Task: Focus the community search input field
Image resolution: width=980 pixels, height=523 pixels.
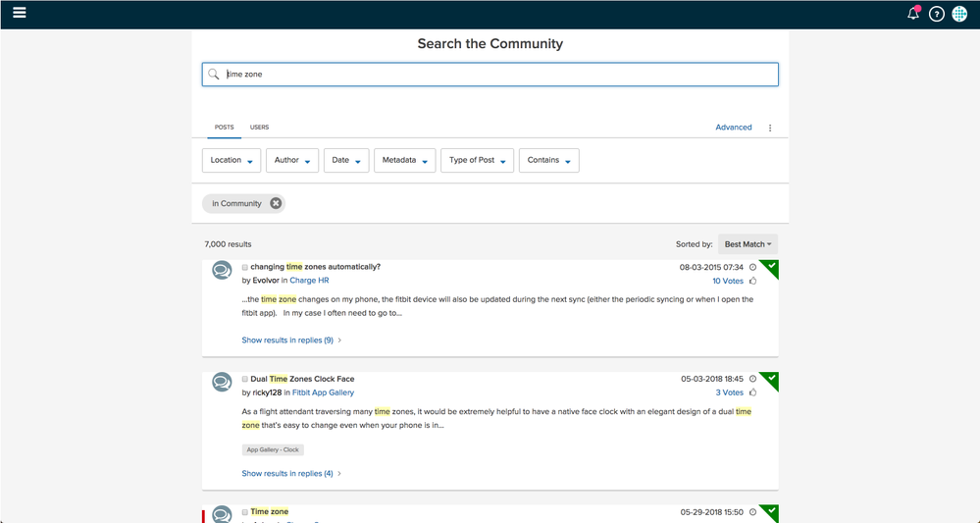Action: point(490,75)
